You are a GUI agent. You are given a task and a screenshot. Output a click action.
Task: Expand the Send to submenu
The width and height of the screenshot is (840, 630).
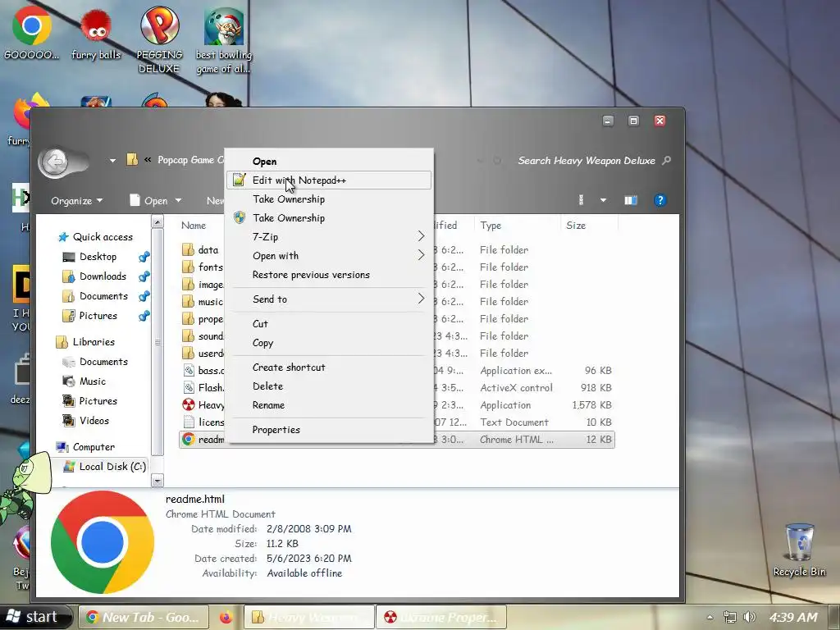pyautogui.click(x=329, y=299)
